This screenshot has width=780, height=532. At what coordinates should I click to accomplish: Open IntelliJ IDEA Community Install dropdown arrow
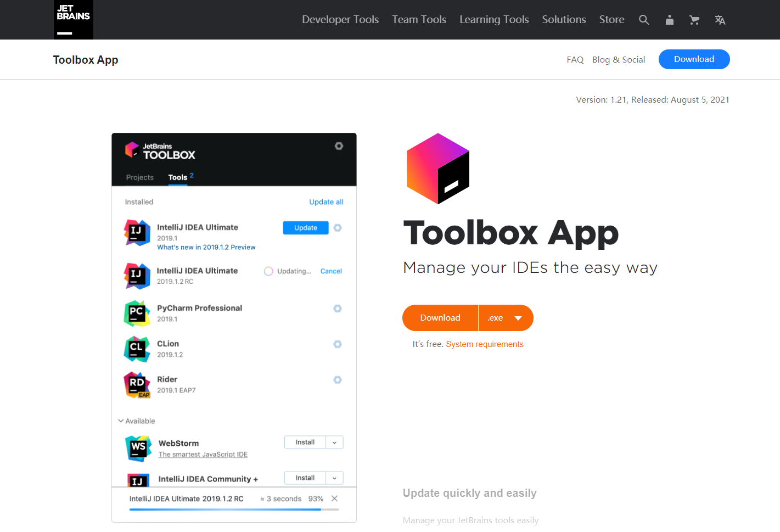pyautogui.click(x=334, y=478)
